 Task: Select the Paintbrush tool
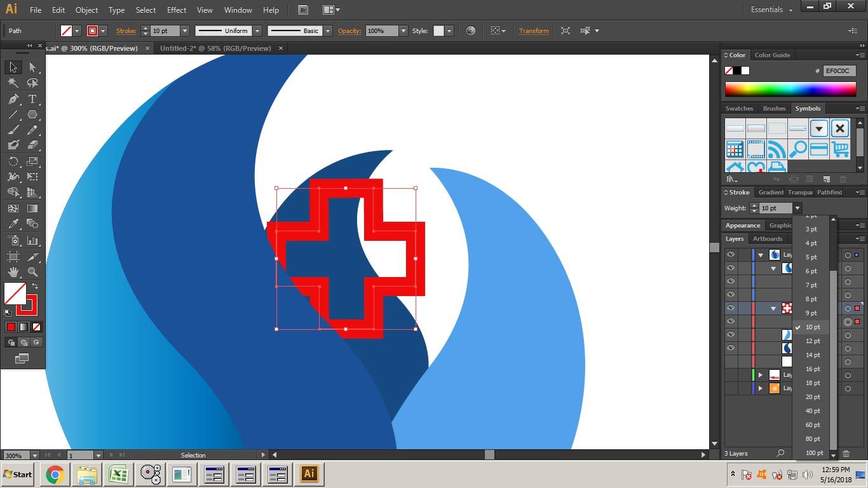click(13, 130)
